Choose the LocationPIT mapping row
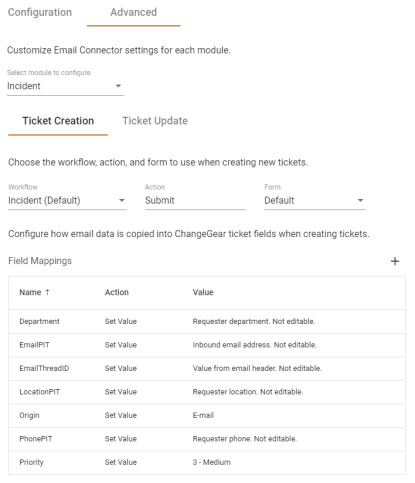Viewport: 415px width, 483px height. (207, 392)
